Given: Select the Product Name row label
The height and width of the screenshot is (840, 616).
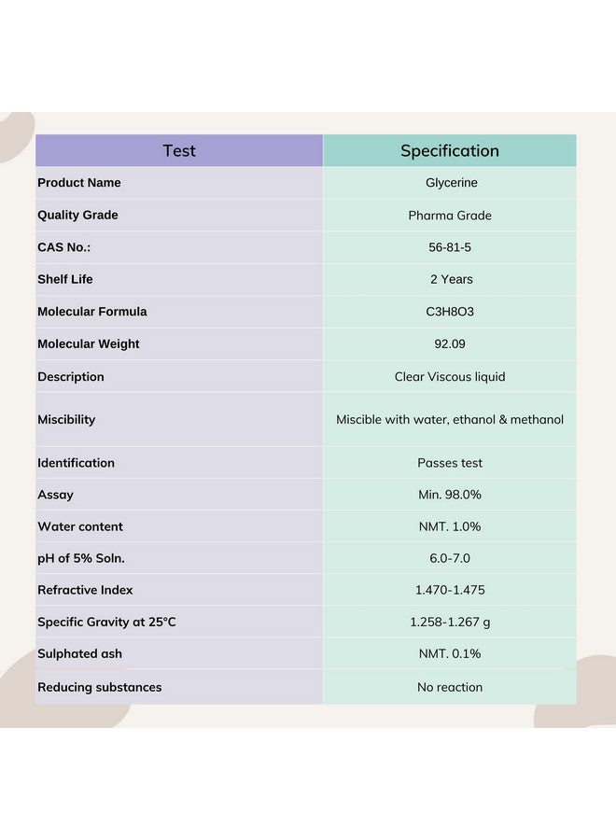Looking at the screenshot, I should tap(79, 183).
